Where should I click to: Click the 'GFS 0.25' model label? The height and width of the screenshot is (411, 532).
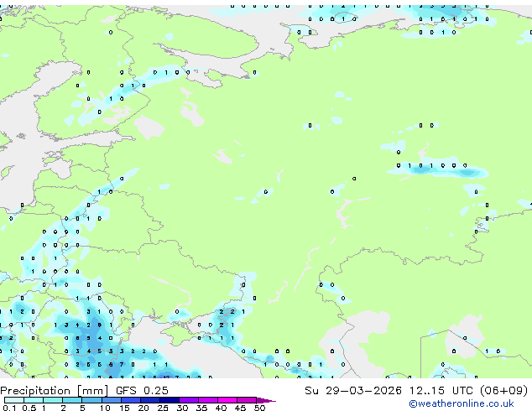coord(142,390)
